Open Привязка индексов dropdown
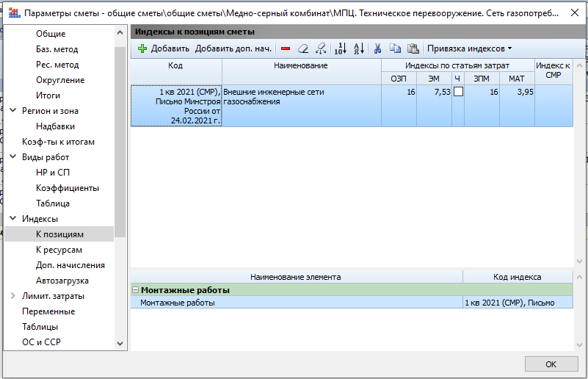The height and width of the screenshot is (379, 588). (x=469, y=48)
